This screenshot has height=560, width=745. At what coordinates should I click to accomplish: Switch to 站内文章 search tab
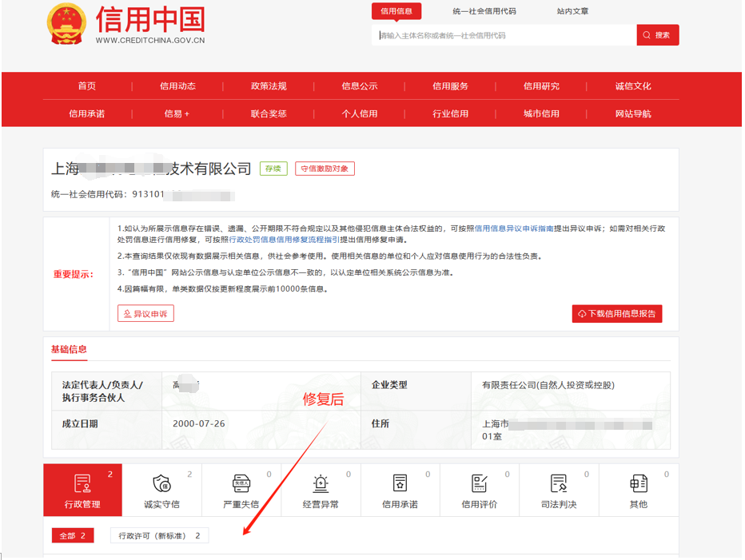572,11
